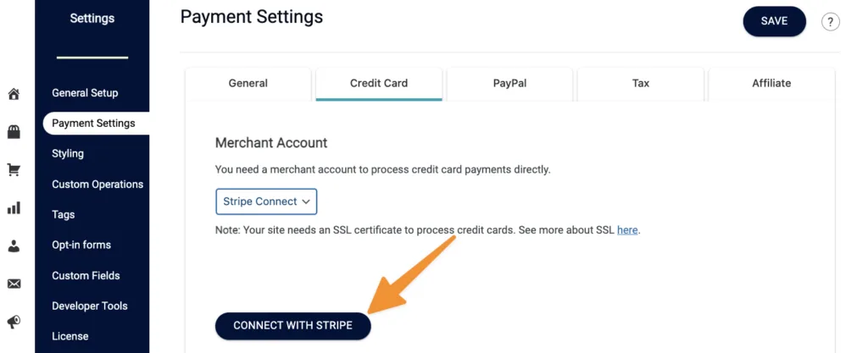Select the PayPal tab

[x=510, y=83]
